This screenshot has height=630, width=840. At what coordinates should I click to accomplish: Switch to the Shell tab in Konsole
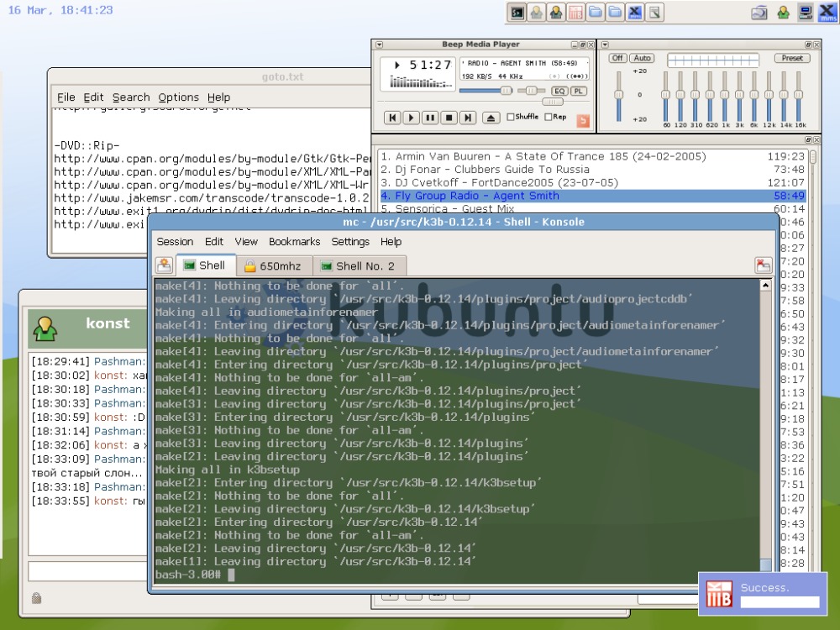tap(205, 265)
